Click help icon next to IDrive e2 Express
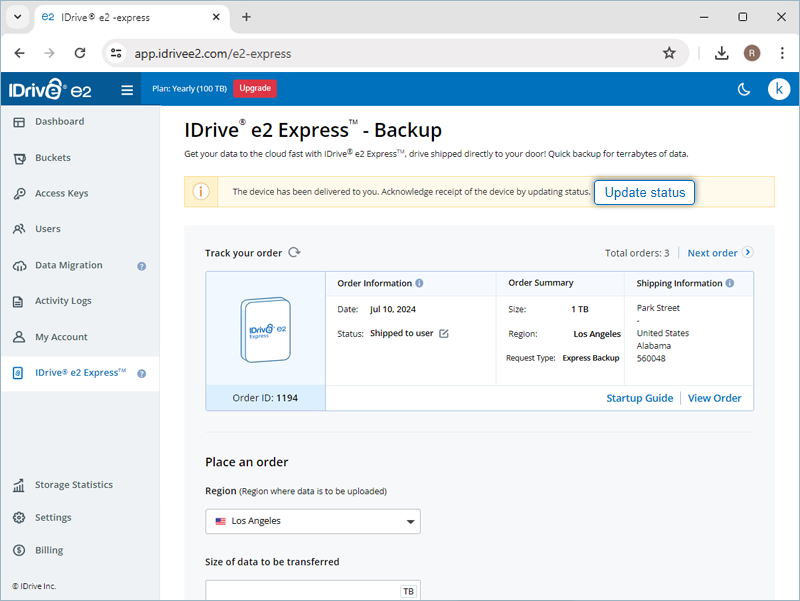 click(x=142, y=373)
